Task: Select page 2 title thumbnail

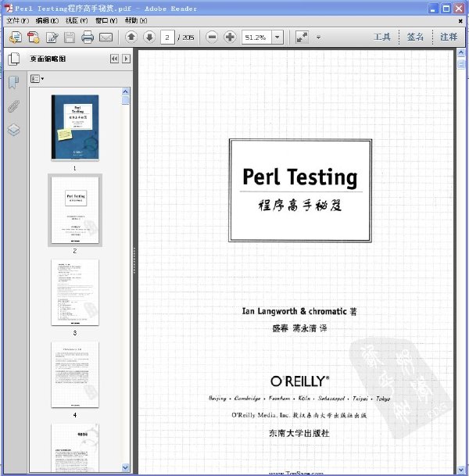Action: 75,210
